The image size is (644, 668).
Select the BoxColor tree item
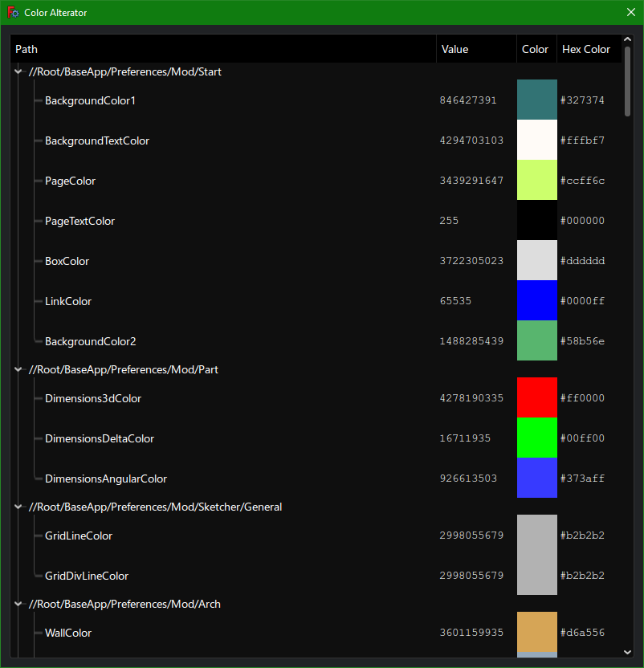tap(67, 261)
